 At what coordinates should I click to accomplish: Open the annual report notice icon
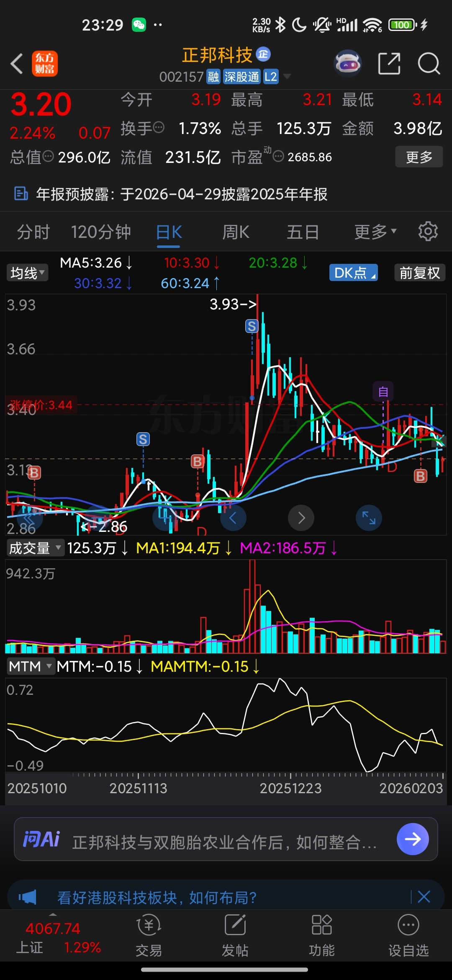pos(21,194)
